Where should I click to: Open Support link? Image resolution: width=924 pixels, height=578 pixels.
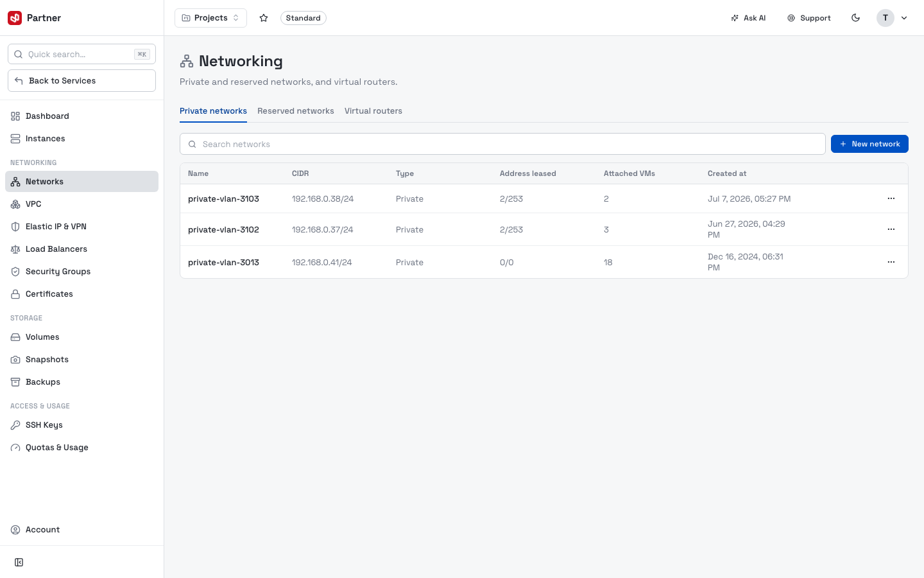click(x=809, y=18)
